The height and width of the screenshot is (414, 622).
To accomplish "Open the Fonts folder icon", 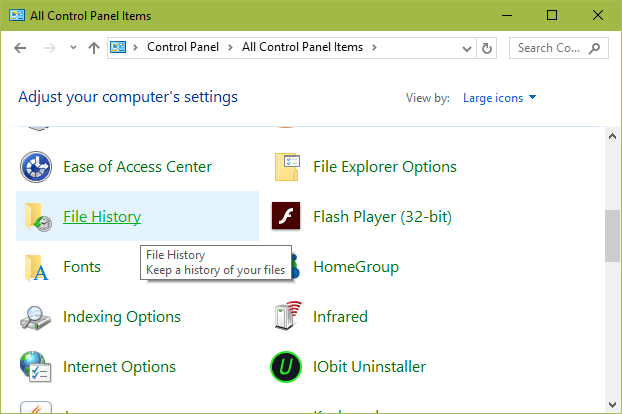I will point(36,268).
